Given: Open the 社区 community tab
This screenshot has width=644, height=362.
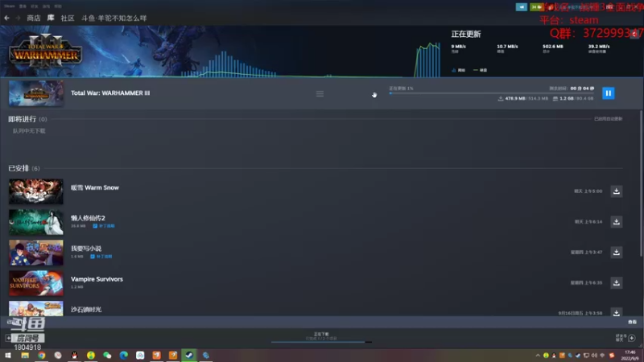Looking at the screenshot, I should [68, 18].
